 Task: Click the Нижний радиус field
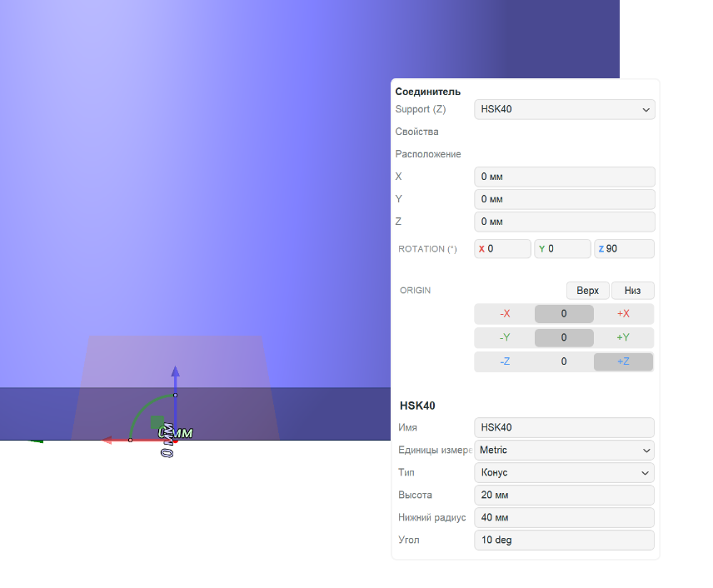(564, 518)
